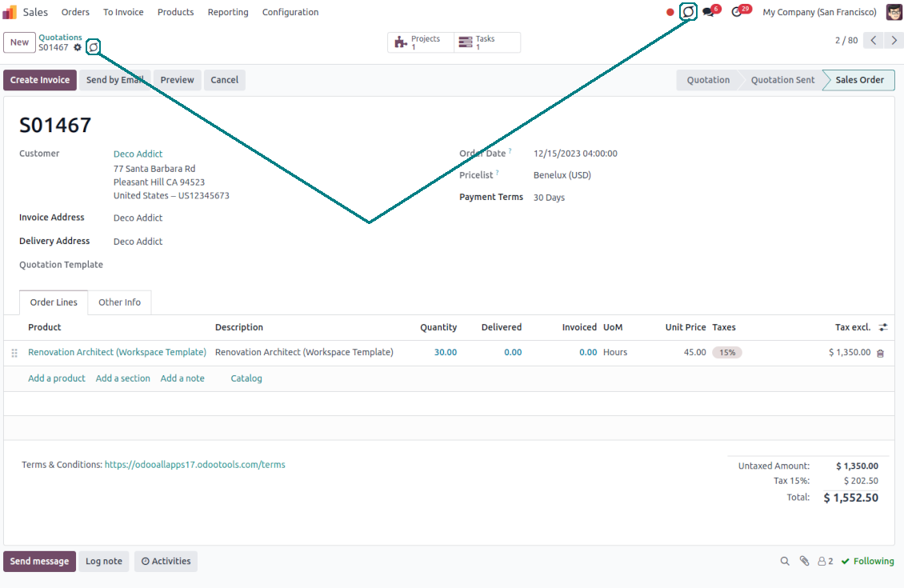This screenshot has height=588, width=904.
Task: Open the Activities button
Action: tap(166, 561)
